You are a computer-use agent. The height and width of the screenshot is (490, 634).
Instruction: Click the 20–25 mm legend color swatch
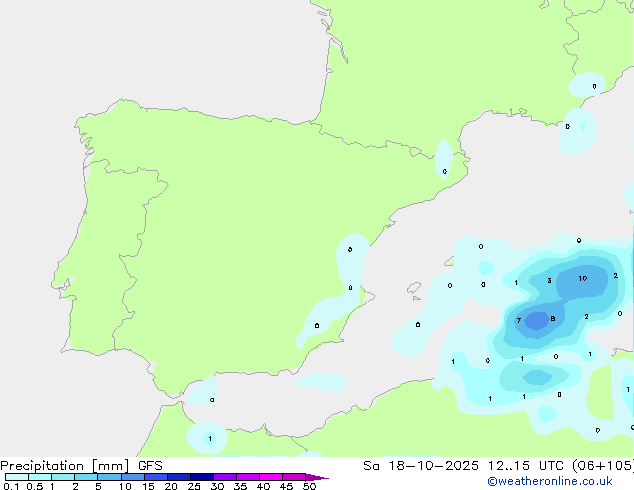[179, 477]
